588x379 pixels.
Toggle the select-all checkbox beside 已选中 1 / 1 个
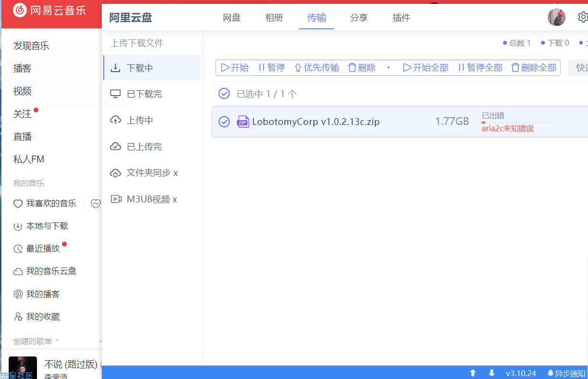tap(224, 94)
